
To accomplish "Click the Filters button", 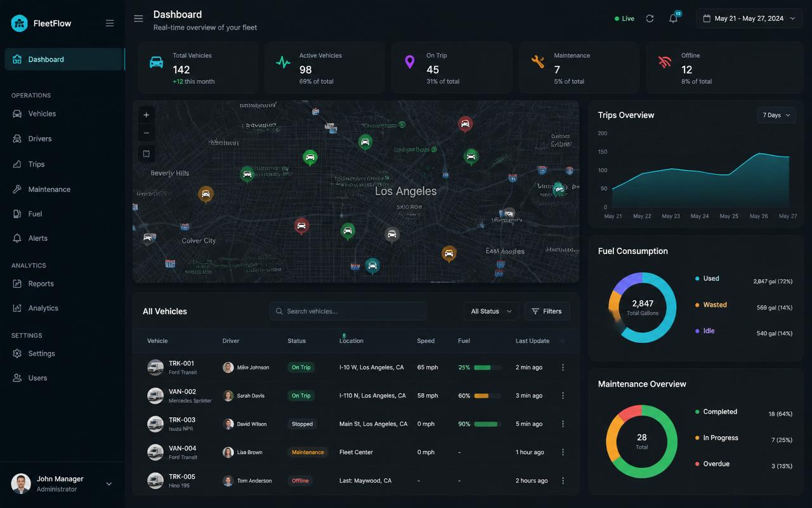I will point(547,311).
